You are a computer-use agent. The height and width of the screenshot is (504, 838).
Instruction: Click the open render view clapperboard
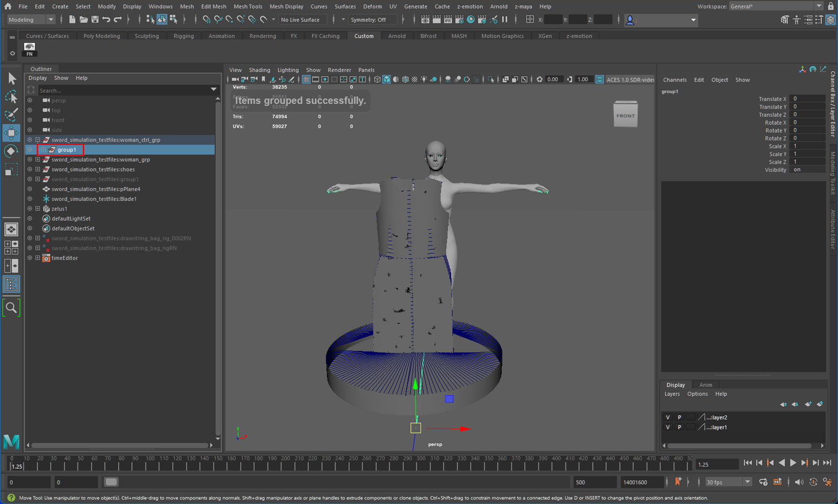(x=426, y=20)
